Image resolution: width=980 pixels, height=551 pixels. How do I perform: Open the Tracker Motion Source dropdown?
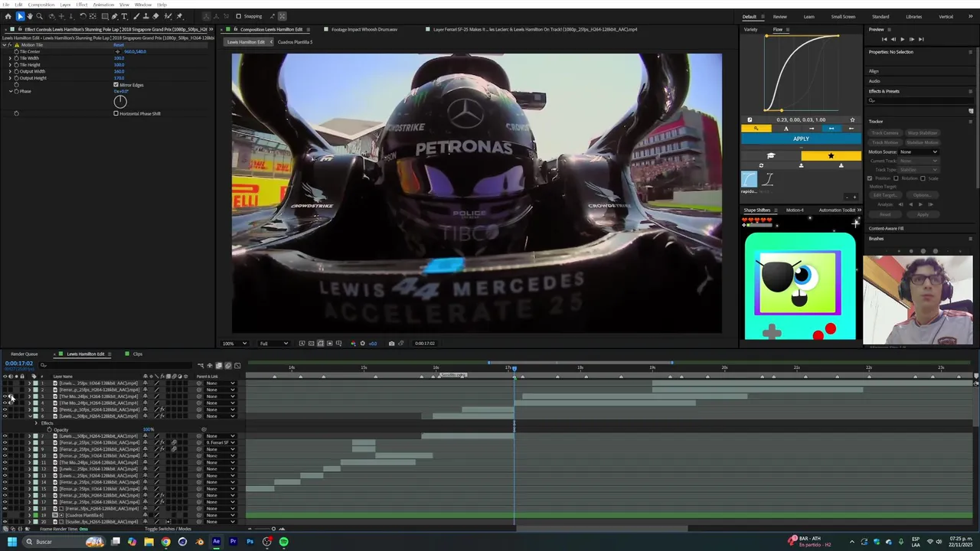pos(919,152)
